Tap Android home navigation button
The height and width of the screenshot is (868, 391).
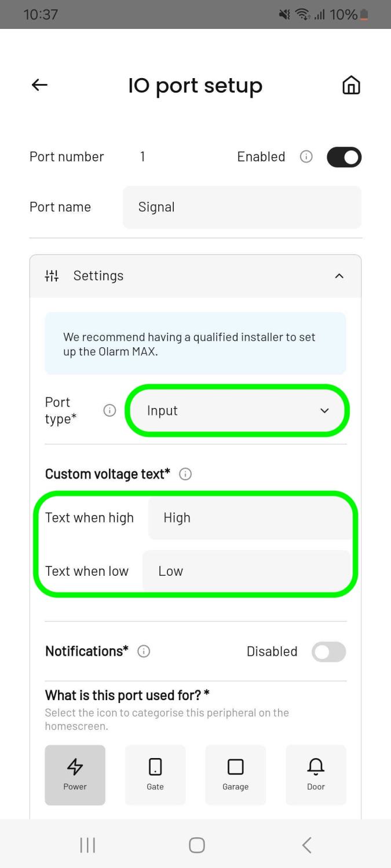pyautogui.click(x=197, y=845)
